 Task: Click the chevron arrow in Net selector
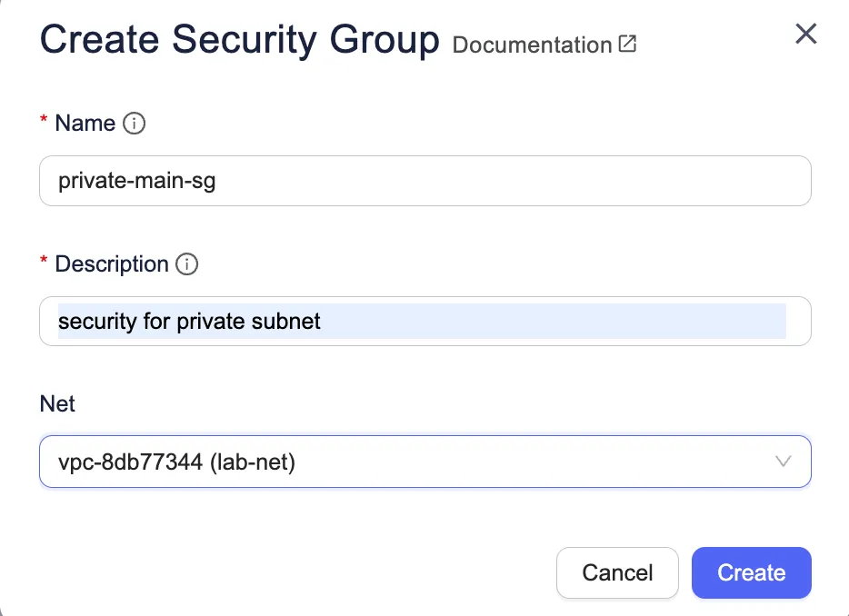pyautogui.click(x=784, y=462)
